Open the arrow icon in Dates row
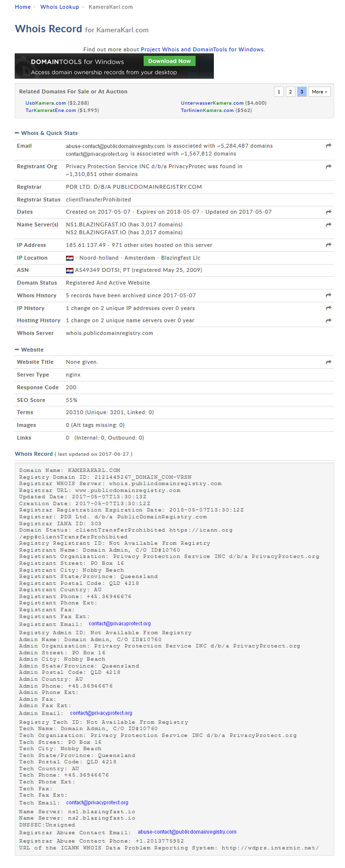The image size is (345, 868). 328,212
